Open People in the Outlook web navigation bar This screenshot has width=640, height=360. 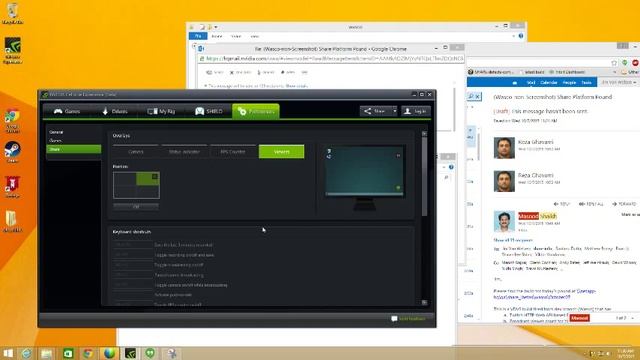tap(569, 82)
